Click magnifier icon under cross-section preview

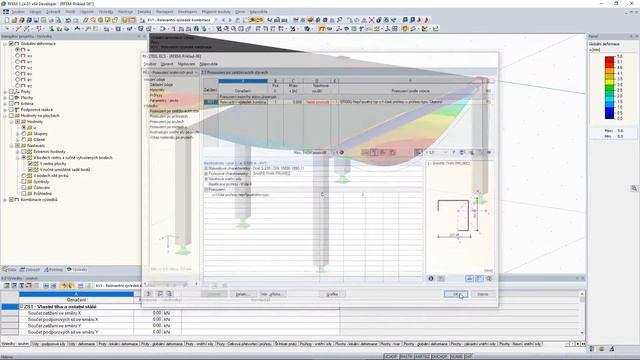coord(489,278)
